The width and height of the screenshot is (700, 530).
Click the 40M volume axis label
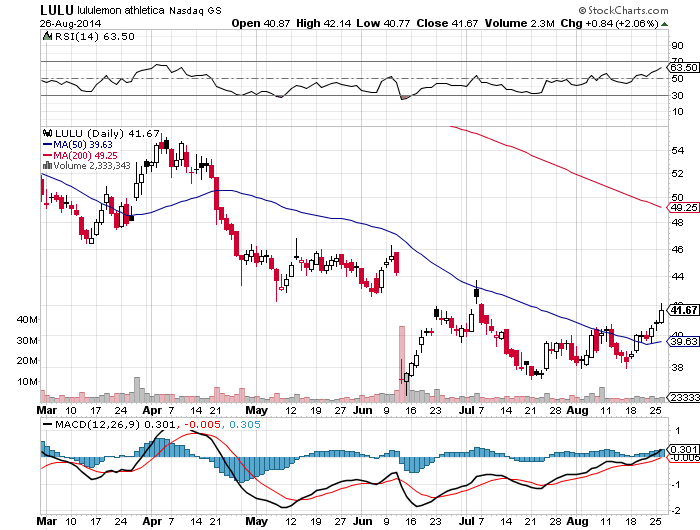pos(27,319)
